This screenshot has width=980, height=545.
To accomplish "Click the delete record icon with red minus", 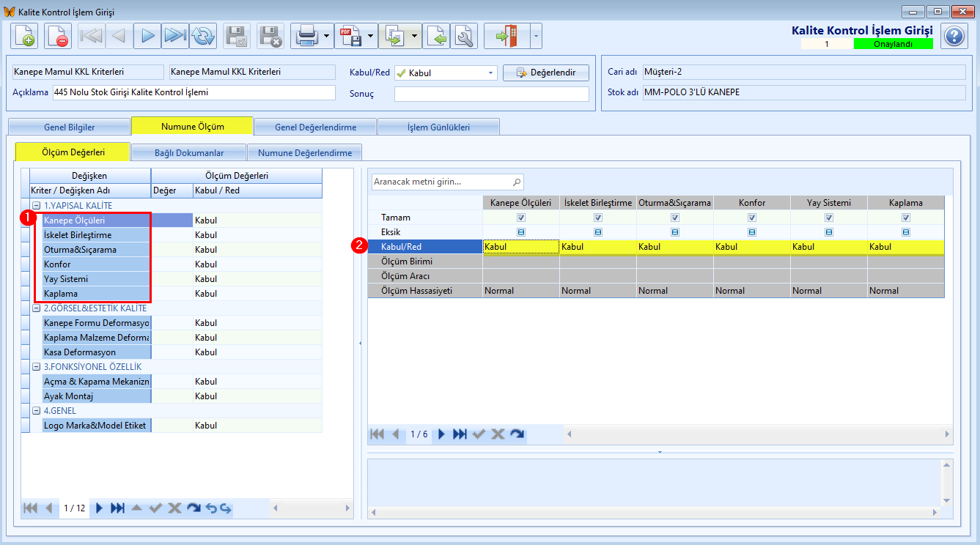I will 58,35.
